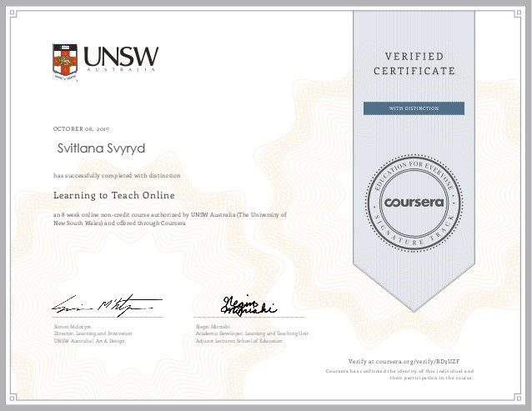The height and width of the screenshot is (411, 532).
Task: Click the printed name 'Simon McIntyre'
Action: point(73,327)
